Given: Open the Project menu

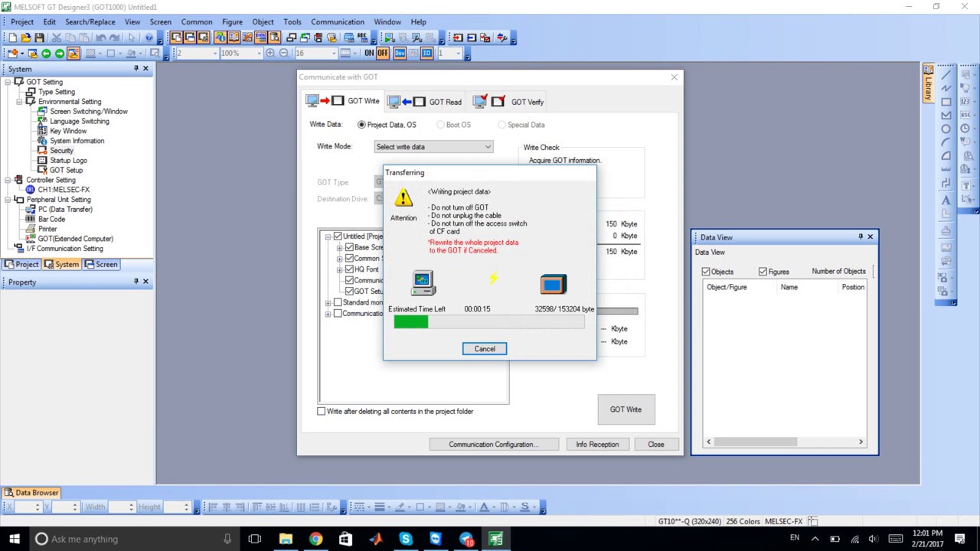Looking at the screenshot, I should (22, 22).
